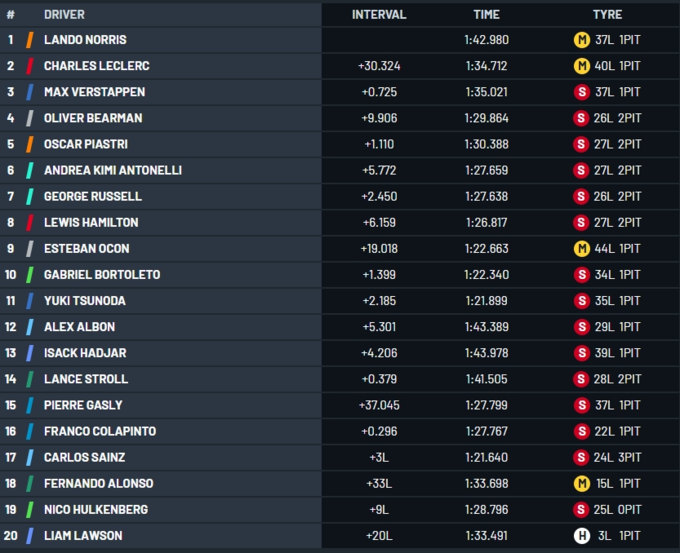Click Oscar Piastri's orange team color bar
The height and width of the screenshot is (553, 680).
tap(30, 144)
